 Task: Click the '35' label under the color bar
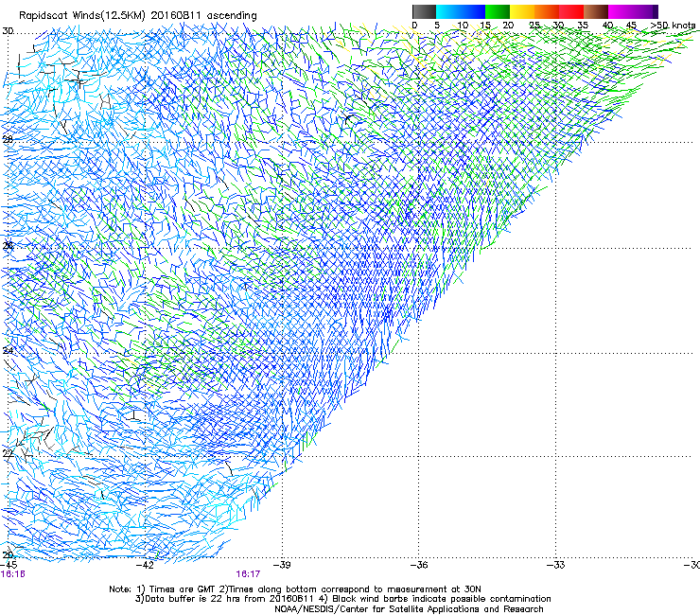[583, 25]
